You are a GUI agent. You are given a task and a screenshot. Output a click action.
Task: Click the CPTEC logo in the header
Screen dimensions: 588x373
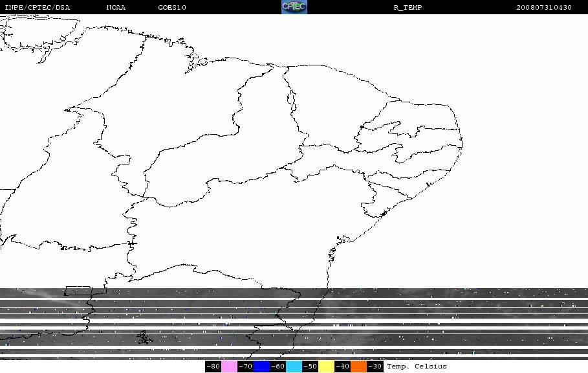[294, 6]
